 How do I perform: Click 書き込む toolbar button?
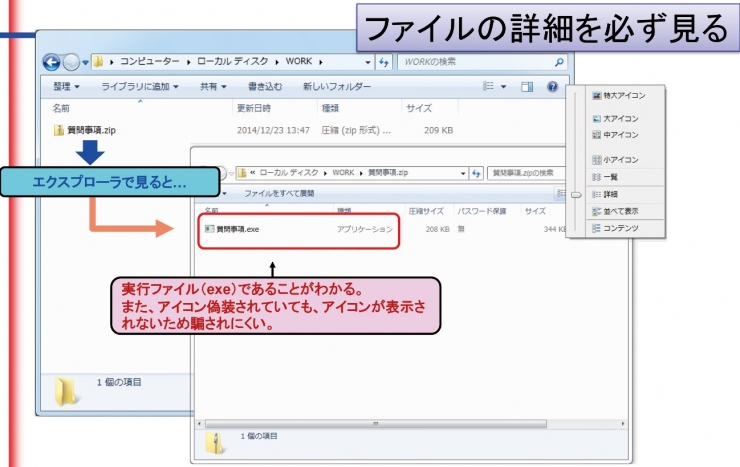[265, 86]
